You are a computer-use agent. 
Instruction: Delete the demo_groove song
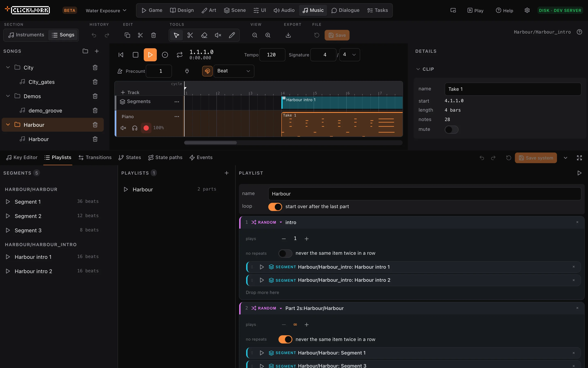[95, 110]
